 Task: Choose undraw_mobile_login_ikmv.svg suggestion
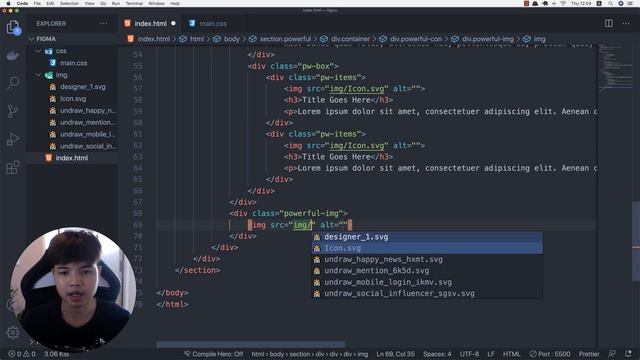[x=427, y=282]
